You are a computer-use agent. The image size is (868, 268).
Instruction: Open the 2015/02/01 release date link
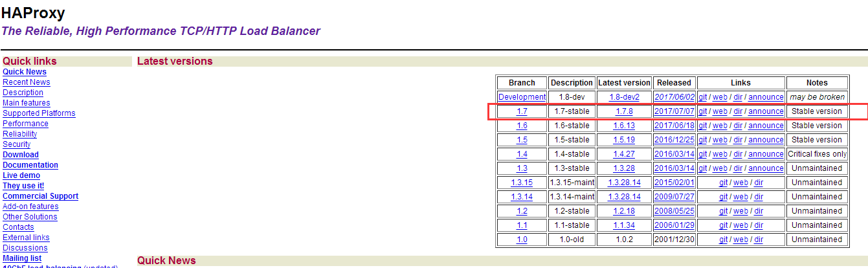click(674, 183)
